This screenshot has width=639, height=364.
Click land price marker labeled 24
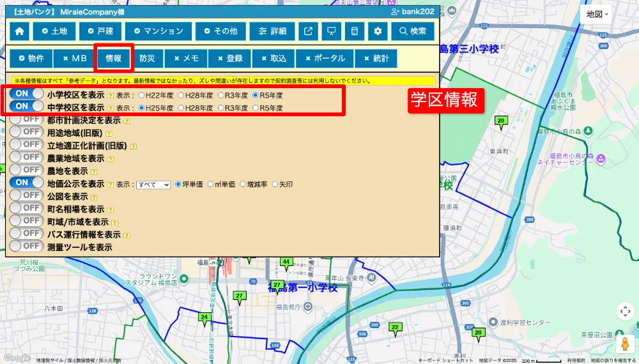tap(204, 319)
